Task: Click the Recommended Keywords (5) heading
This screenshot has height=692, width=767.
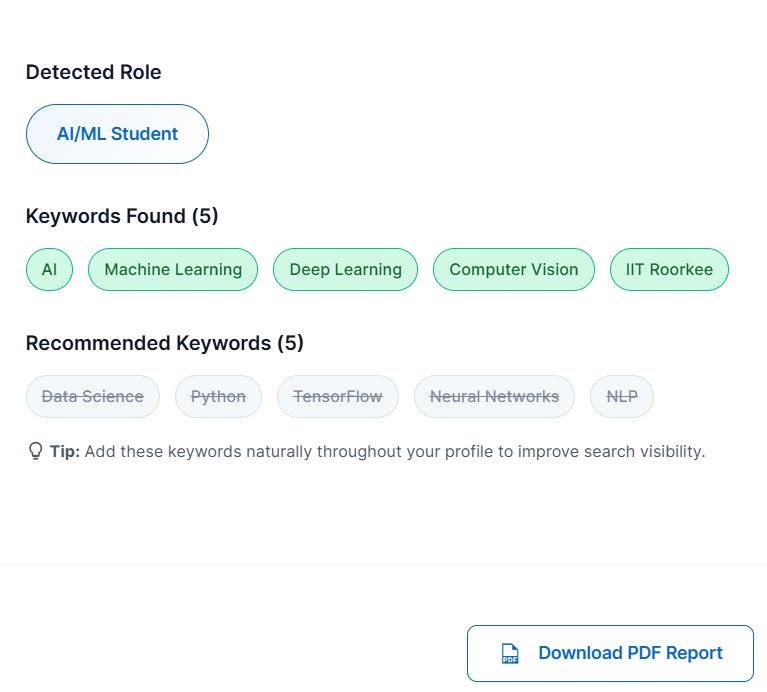Action: click(164, 343)
